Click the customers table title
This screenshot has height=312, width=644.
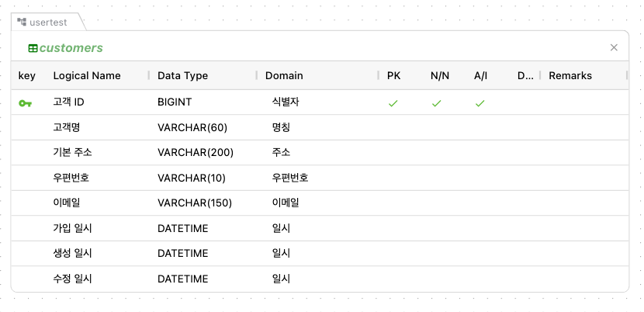71,48
